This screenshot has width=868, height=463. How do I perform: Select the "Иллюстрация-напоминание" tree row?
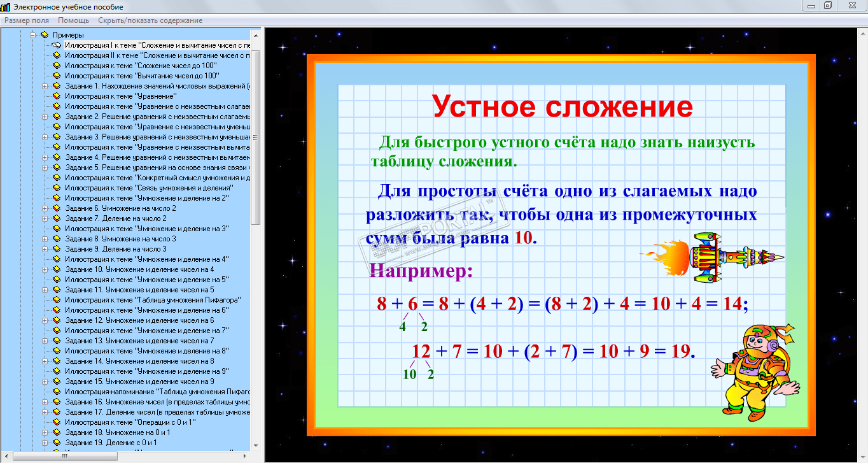(157, 392)
